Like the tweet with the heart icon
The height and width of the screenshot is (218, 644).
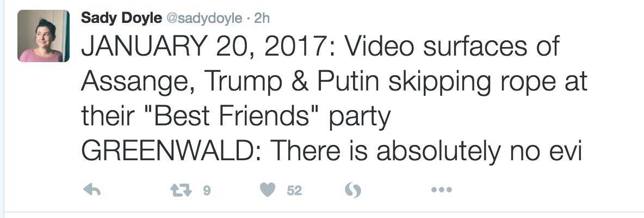point(267,190)
